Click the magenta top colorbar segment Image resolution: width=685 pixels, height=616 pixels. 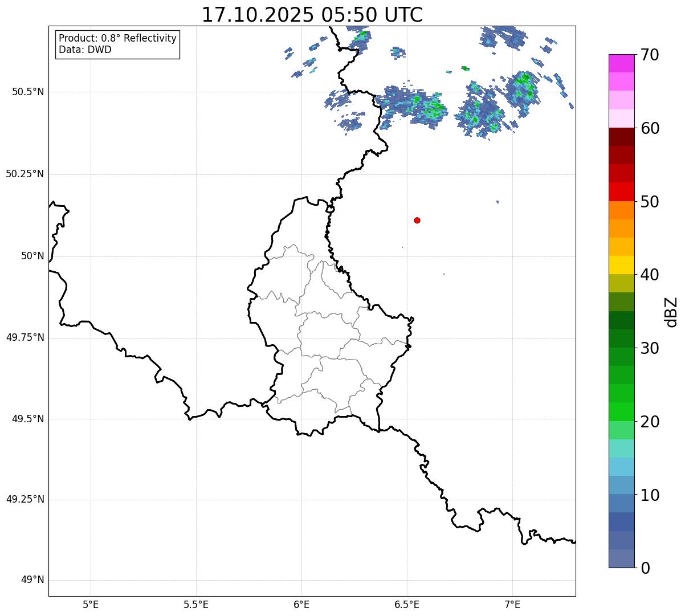click(x=621, y=63)
